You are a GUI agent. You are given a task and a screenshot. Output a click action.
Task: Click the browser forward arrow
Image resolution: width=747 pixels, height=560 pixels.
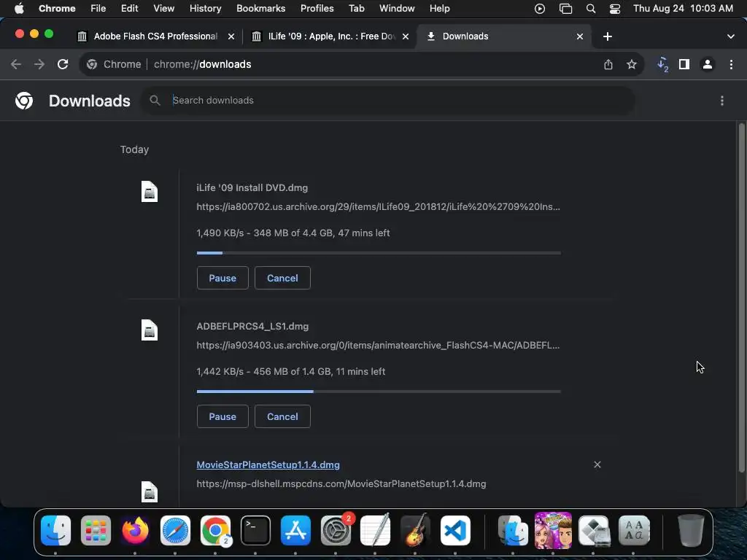coord(39,64)
